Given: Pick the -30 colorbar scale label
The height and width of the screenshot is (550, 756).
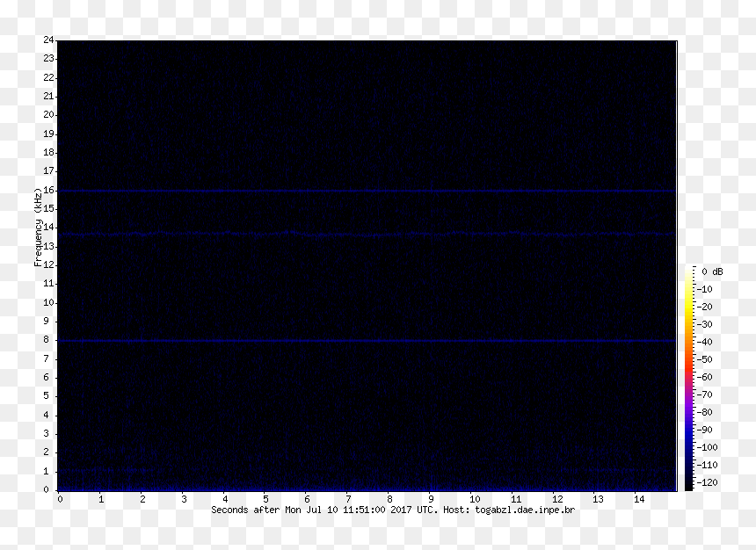Looking at the screenshot, I should tap(705, 324).
